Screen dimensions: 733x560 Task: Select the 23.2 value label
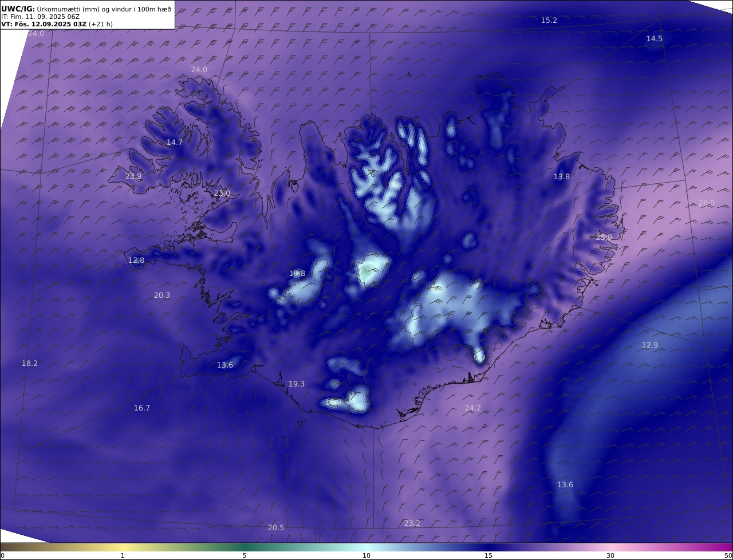point(412,523)
